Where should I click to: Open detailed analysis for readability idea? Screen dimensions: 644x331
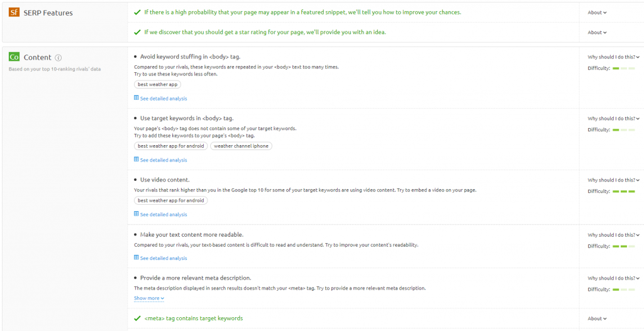coord(164,258)
